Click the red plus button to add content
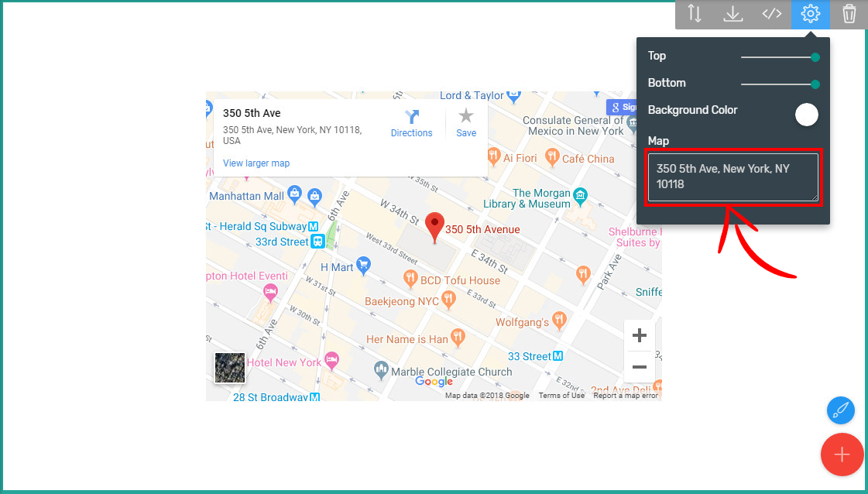 click(x=842, y=455)
